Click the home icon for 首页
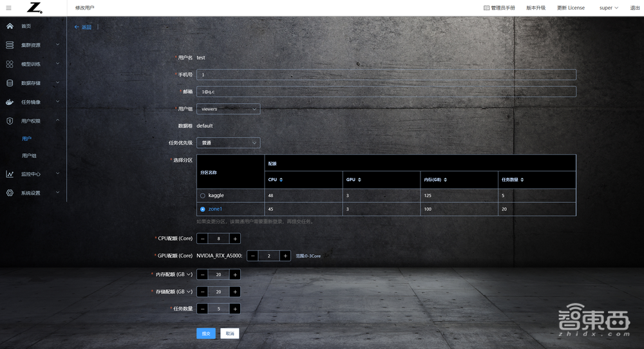The height and width of the screenshot is (349, 644). point(10,26)
